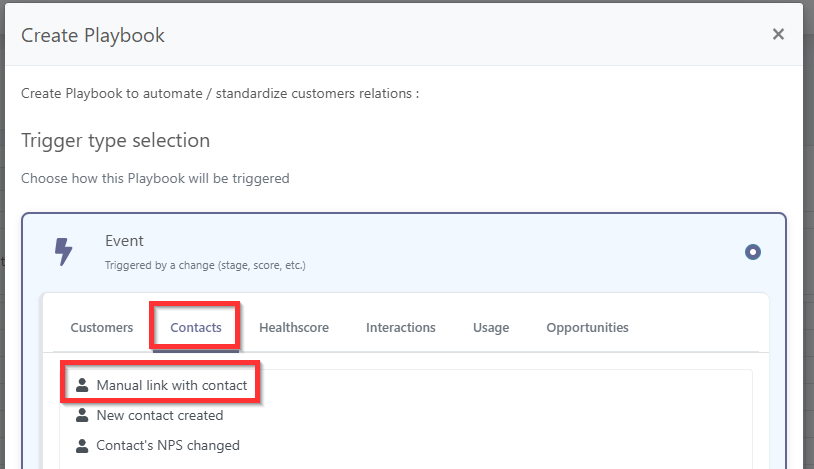The width and height of the screenshot is (814, 469).
Task: Click person icon beside New contact created
Action: click(x=82, y=415)
